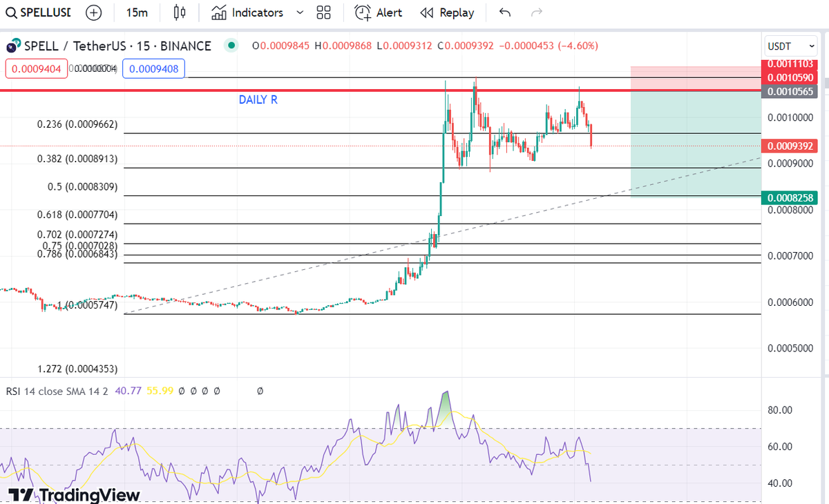Click the open value O0.0009845
This screenshot has width=829, height=504.
click(282, 46)
